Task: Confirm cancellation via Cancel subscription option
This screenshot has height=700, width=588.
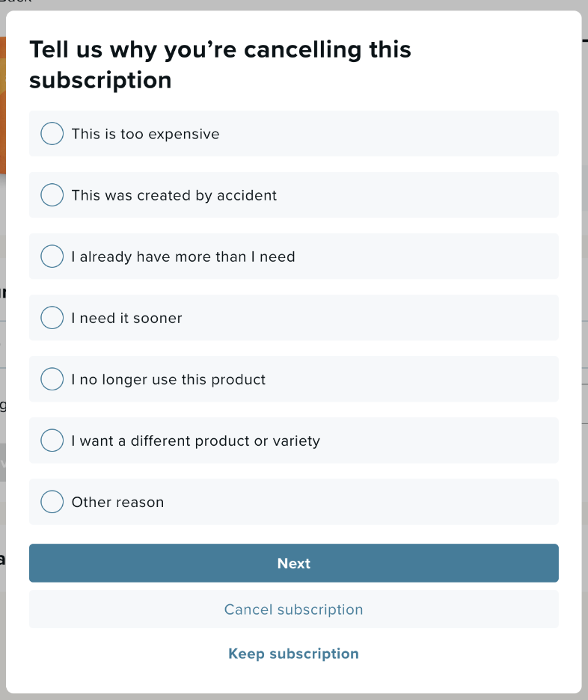Action: tap(293, 609)
